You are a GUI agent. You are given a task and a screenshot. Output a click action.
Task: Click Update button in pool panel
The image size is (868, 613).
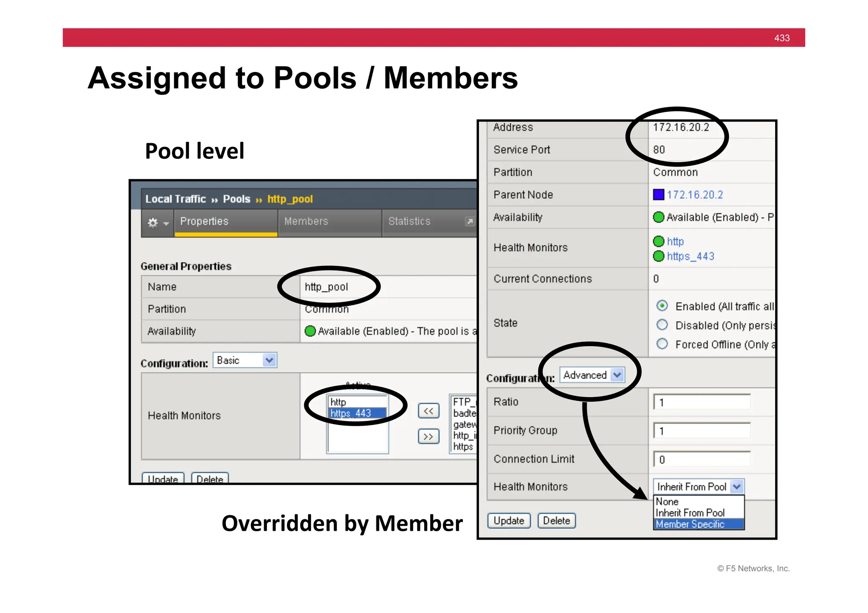click(163, 478)
